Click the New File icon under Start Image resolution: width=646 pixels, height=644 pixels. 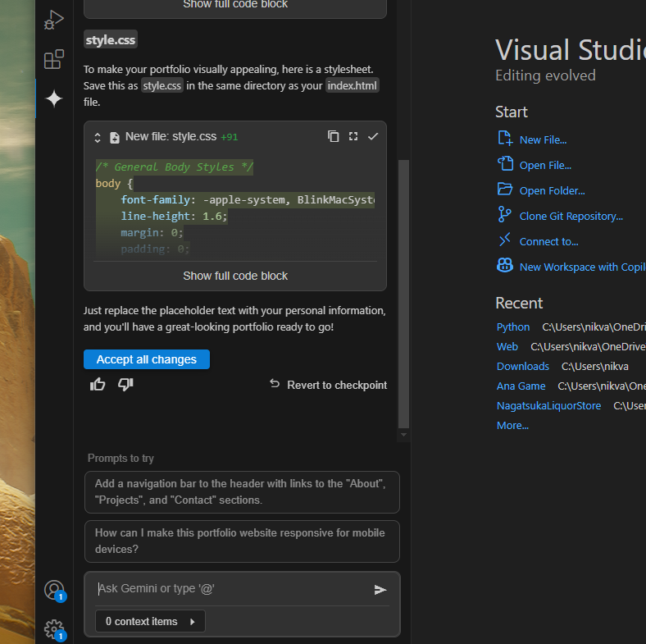(505, 139)
